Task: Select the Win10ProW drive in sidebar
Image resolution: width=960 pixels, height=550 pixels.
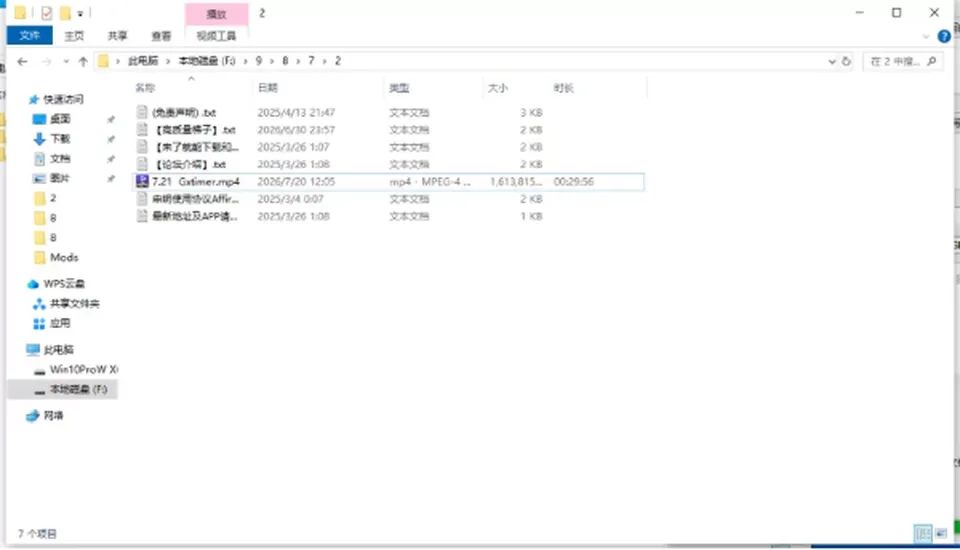Action: (x=77, y=369)
